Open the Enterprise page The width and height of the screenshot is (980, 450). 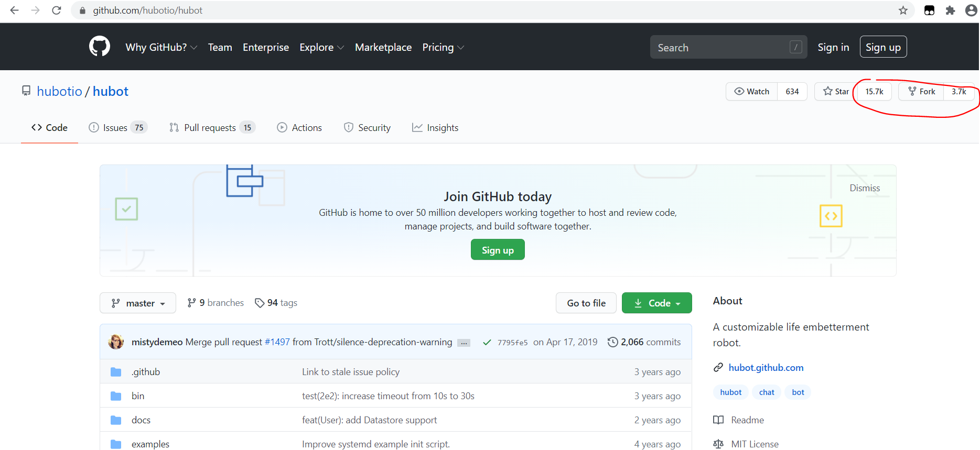(266, 47)
